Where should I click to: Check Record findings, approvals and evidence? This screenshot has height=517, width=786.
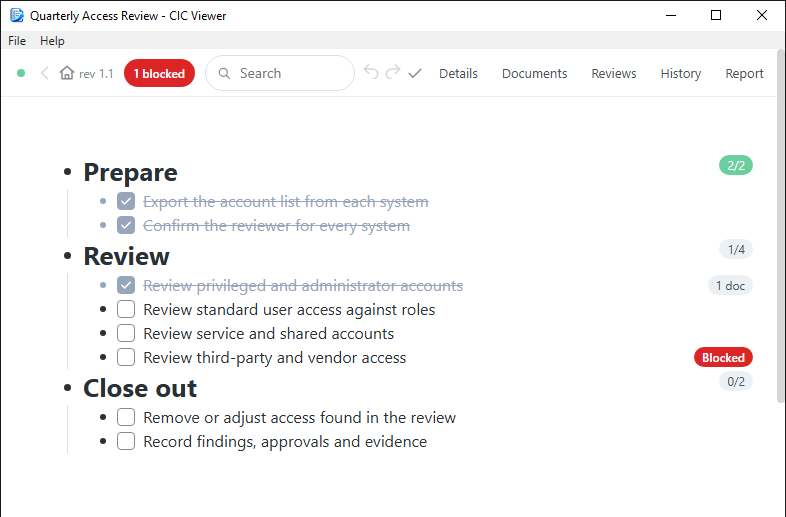coord(126,441)
